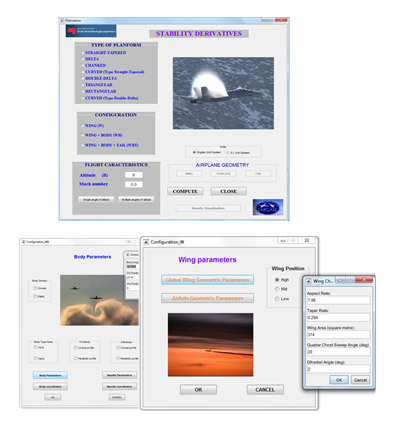The width and height of the screenshot is (397, 426).
Task: Click OK in Wing parameters window
Action: (198, 390)
